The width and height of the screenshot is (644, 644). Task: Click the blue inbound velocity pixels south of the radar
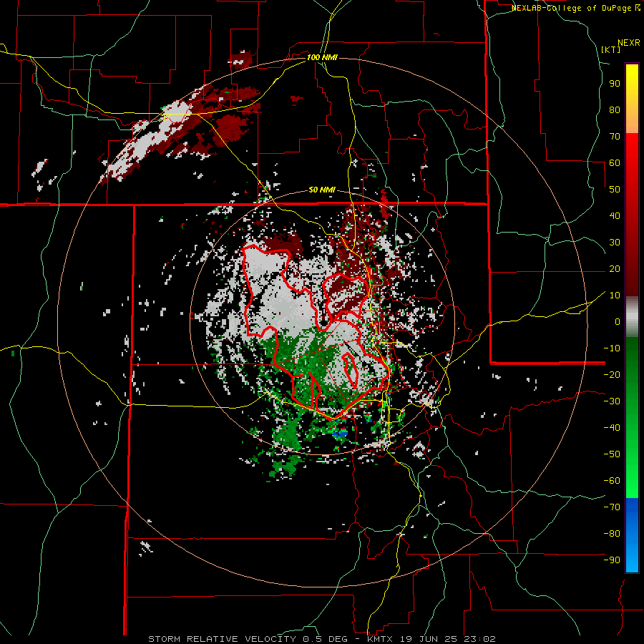341,434
